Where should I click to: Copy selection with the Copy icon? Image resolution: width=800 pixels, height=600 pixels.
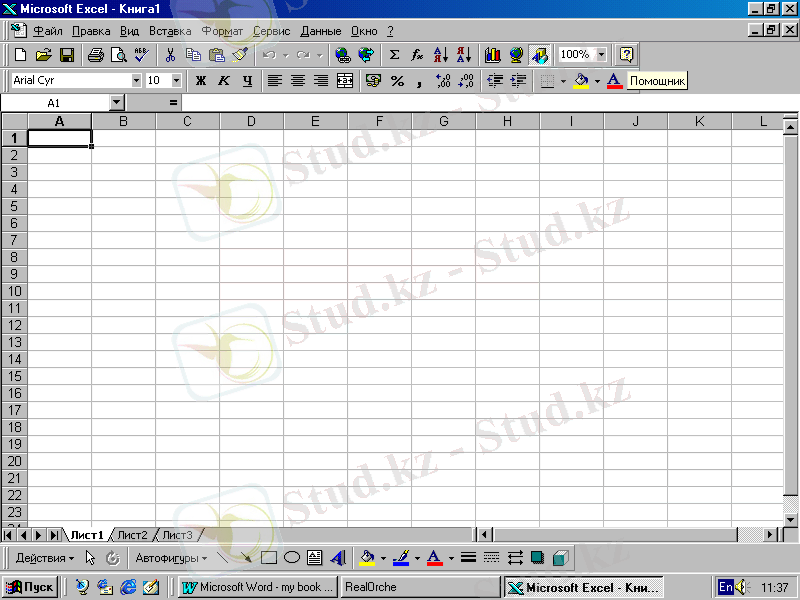193,55
